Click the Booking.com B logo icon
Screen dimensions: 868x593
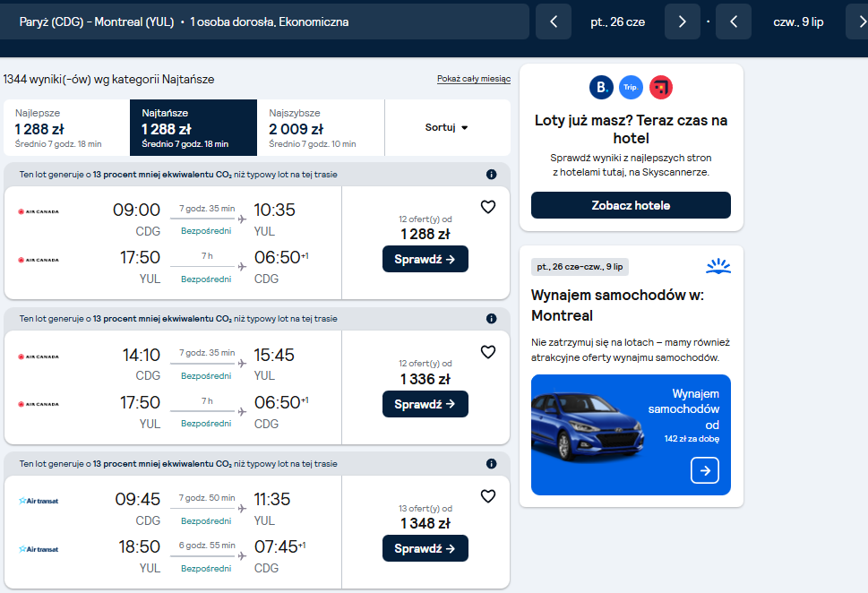(x=601, y=88)
